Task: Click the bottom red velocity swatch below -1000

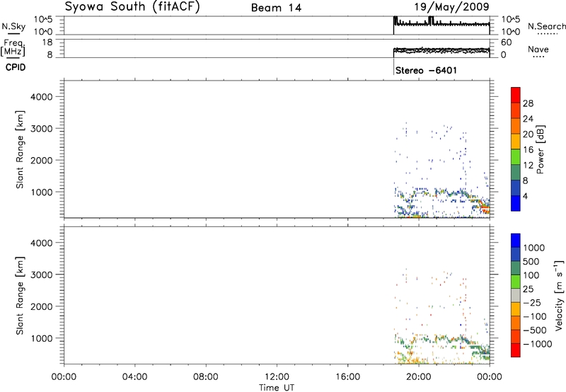Action: [x=516, y=350]
